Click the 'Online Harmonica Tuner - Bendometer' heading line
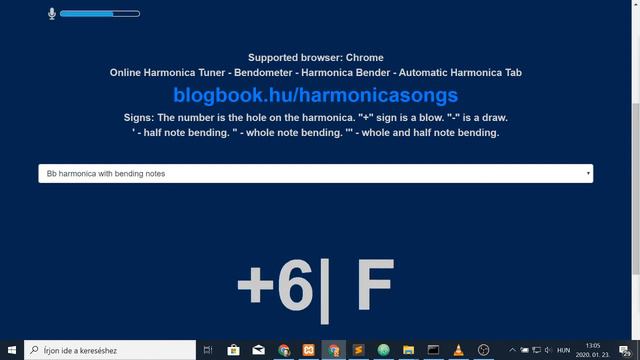 (316, 73)
